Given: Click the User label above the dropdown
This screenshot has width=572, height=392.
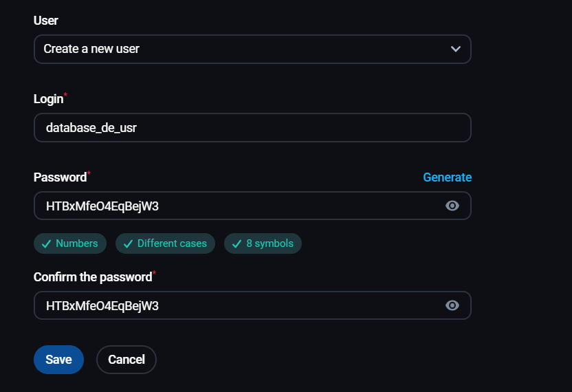Looking at the screenshot, I should coord(46,21).
